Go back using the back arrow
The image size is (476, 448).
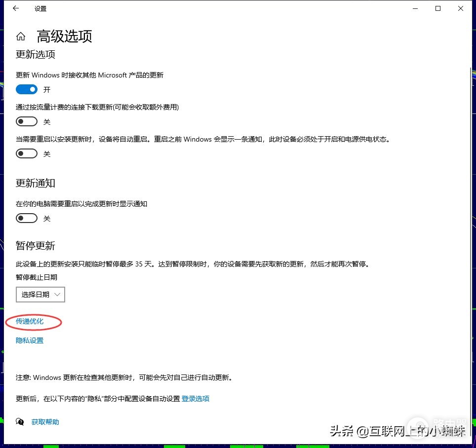(16, 8)
